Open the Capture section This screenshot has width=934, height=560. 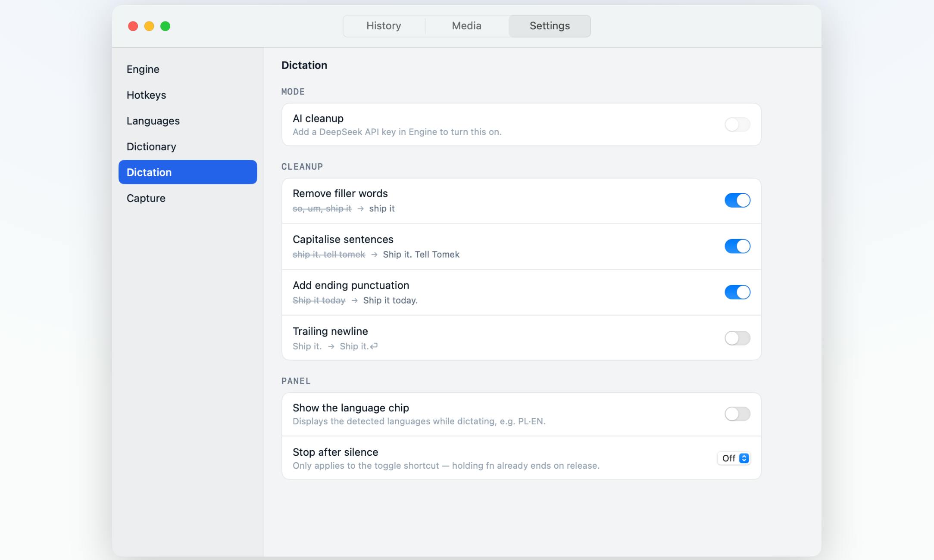(187, 198)
